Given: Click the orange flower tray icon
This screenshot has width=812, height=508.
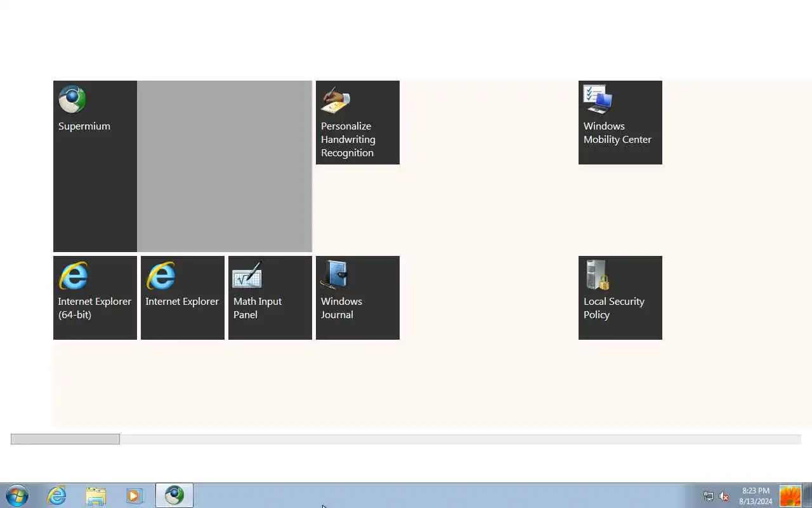Looking at the screenshot, I should tap(790, 496).
